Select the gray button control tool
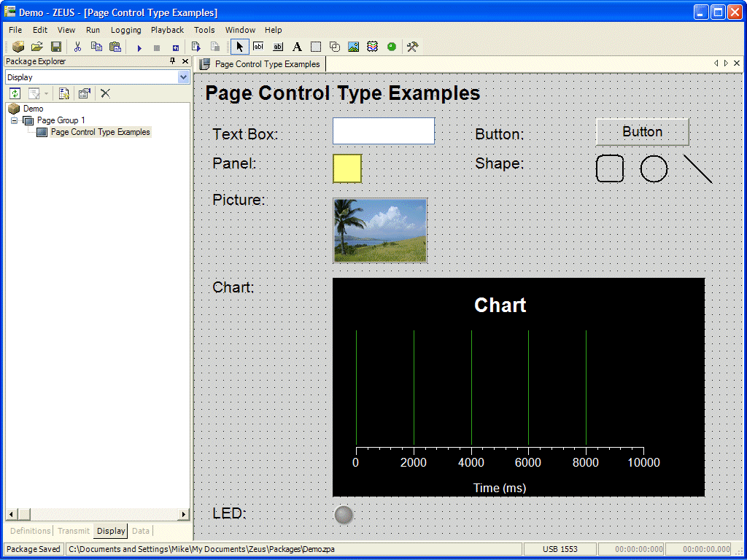747x560 pixels. click(x=278, y=47)
